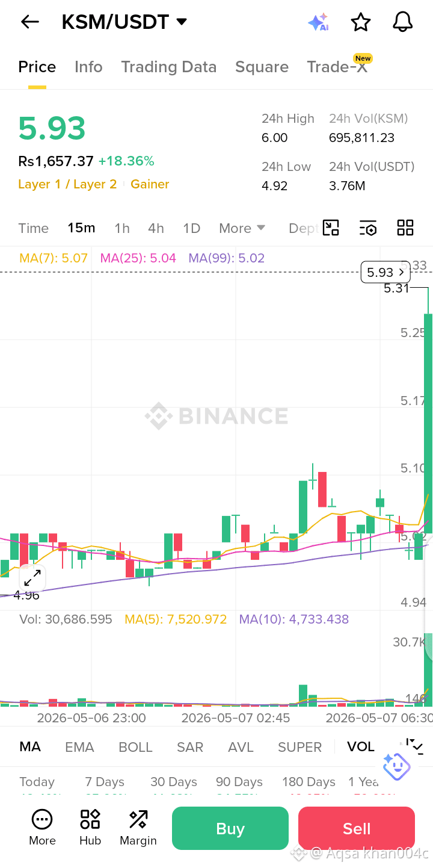The height and width of the screenshot is (868, 433).
Task: Toggle the SAR indicator
Action: [x=190, y=747]
